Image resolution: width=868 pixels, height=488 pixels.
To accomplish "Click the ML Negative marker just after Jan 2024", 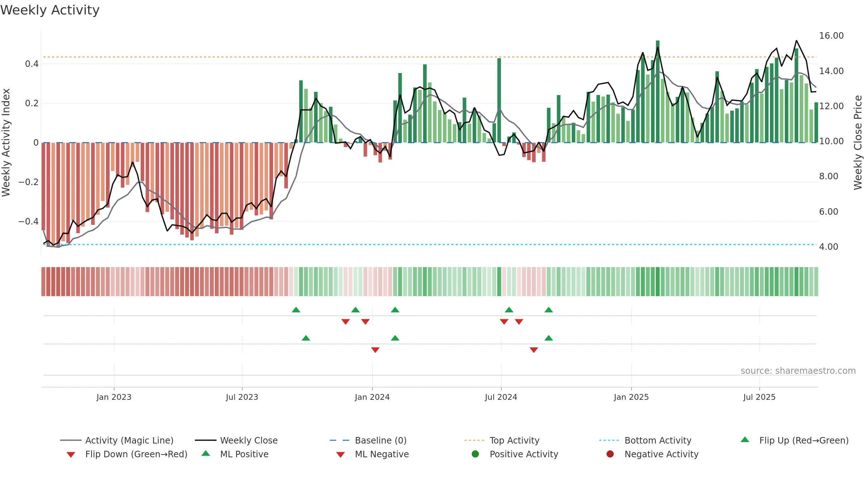I will pos(375,350).
